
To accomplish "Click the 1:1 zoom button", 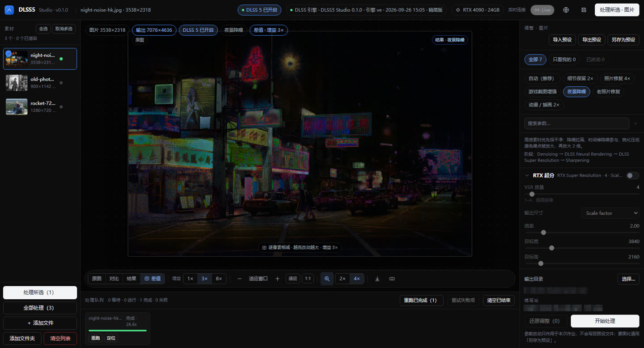I will tap(308, 279).
